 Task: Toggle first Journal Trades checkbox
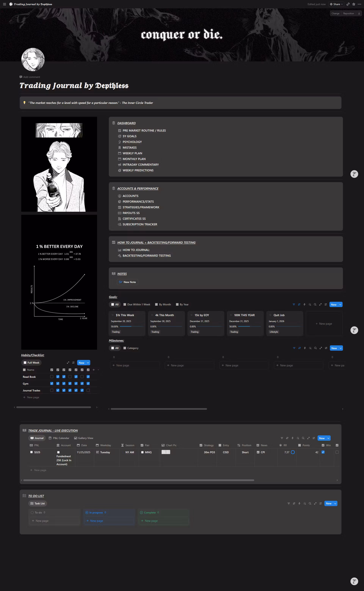point(52,390)
